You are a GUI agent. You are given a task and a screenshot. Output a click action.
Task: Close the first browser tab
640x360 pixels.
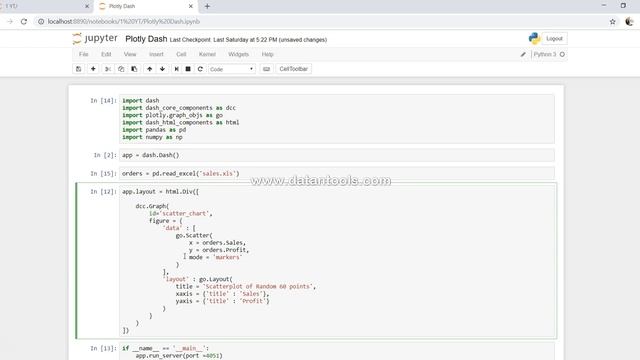[87, 6]
